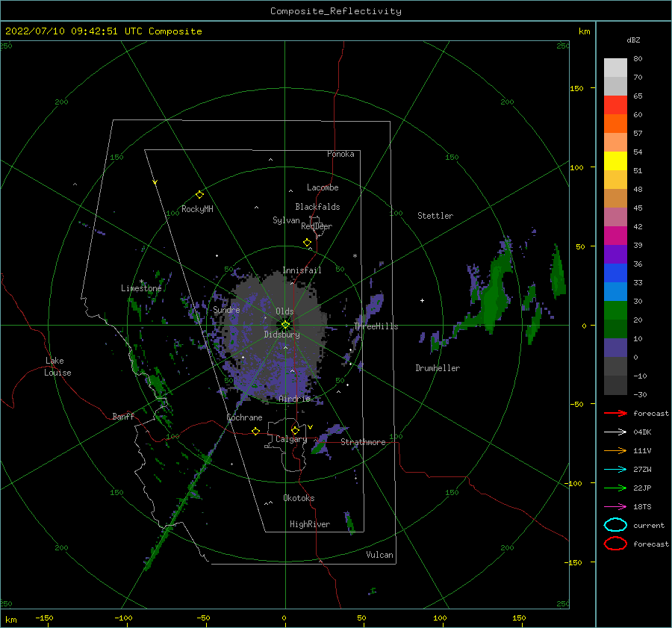Screen dimensions: 672x628
Task: Click the Blackfalds city label
Action: tap(317, 207)
